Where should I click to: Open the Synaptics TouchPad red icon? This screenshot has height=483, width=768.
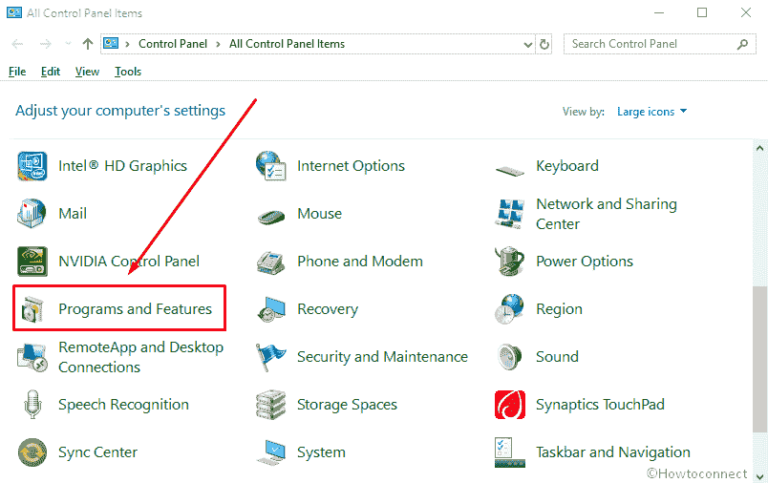(510, 405)
